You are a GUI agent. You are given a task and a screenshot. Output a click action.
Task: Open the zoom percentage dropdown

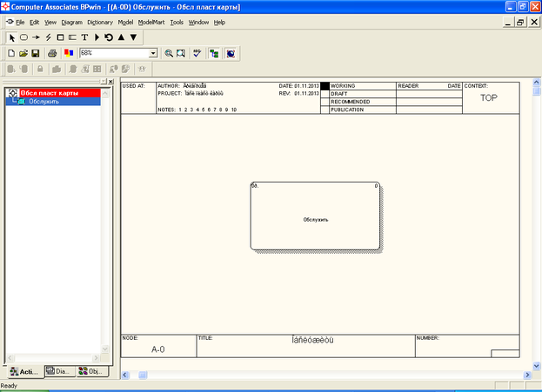(153, 53)
